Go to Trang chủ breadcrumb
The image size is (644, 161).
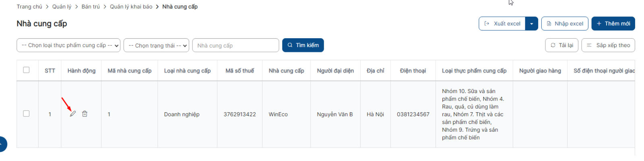click(x=29, y=6)
